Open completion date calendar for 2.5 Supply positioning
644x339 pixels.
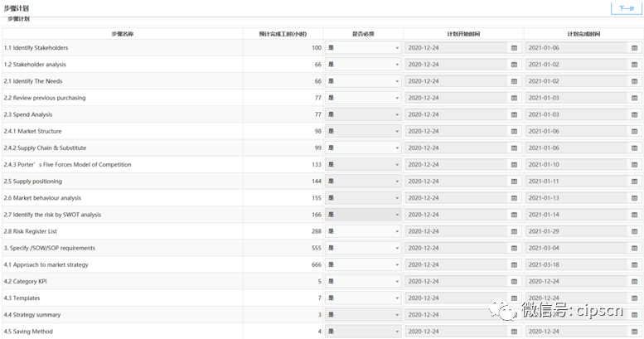pos(634,182)
